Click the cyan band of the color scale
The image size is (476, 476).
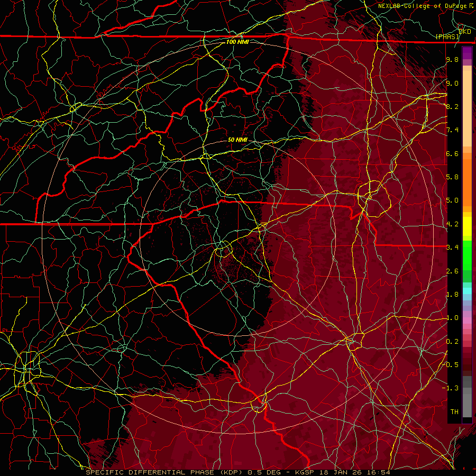coord(467,291)
